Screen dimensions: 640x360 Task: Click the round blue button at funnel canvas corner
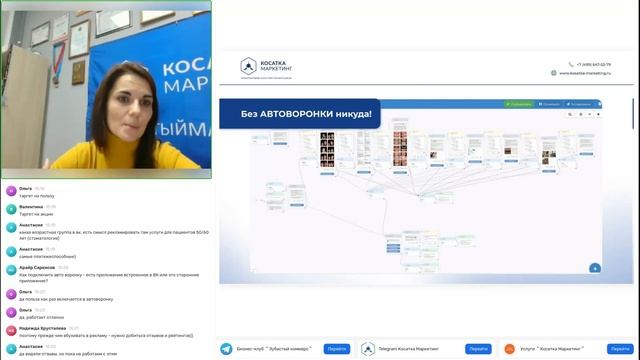(x=595, y=268)
